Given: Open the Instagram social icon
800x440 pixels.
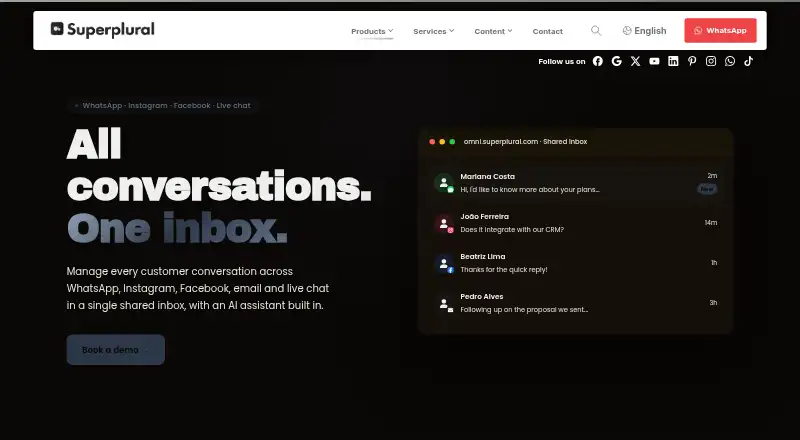Looking at the screenshot, I should [x=711, y=61].
